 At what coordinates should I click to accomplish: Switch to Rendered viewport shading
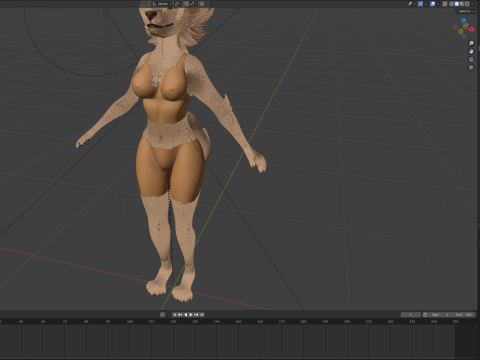click(467, 4)
